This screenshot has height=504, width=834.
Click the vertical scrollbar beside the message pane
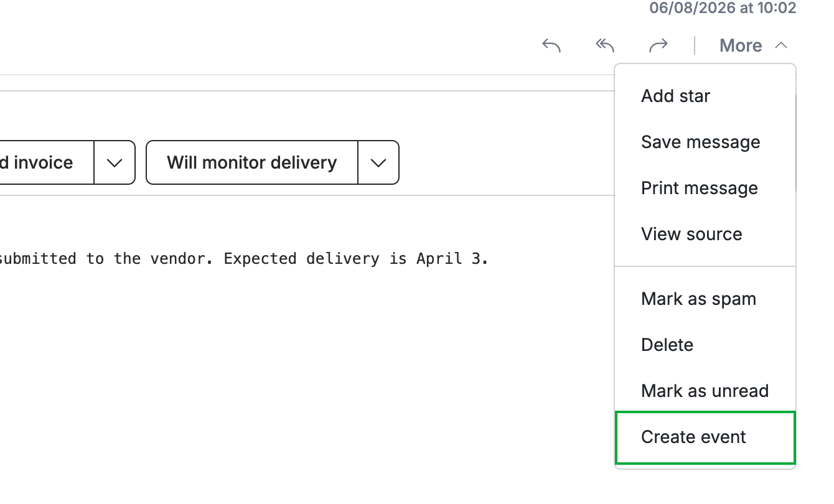click(x=797, y=143)
